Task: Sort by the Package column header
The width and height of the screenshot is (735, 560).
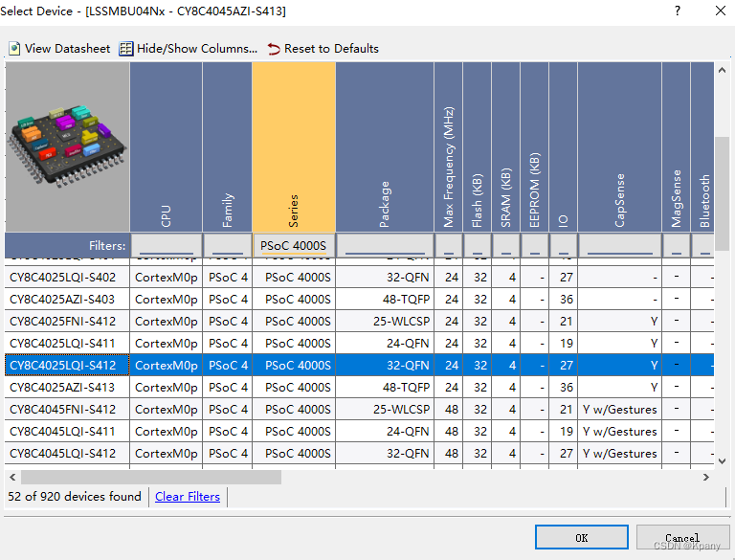Action: 385,146
